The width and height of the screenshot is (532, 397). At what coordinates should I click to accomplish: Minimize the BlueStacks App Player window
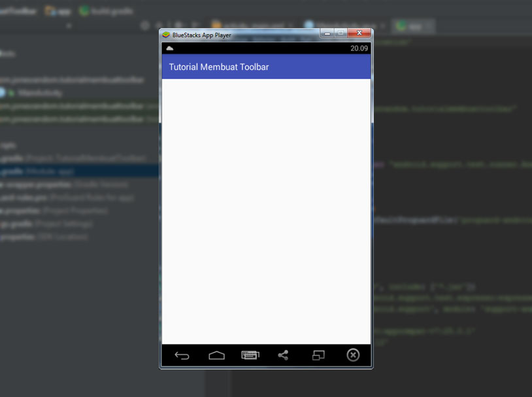point(327,33)
